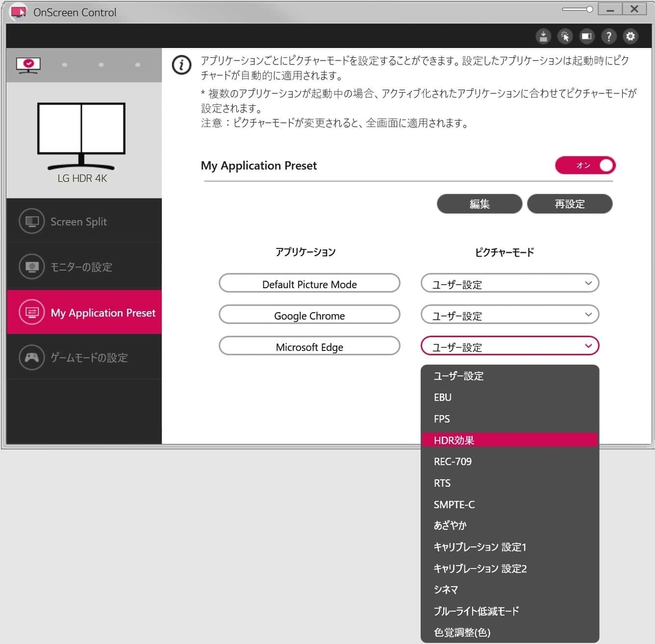Choose あざやか from the dropdown list

point(510,526)
